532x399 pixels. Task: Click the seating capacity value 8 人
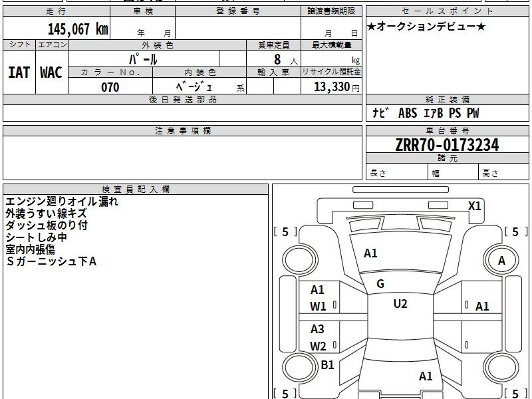click(285, 60)
